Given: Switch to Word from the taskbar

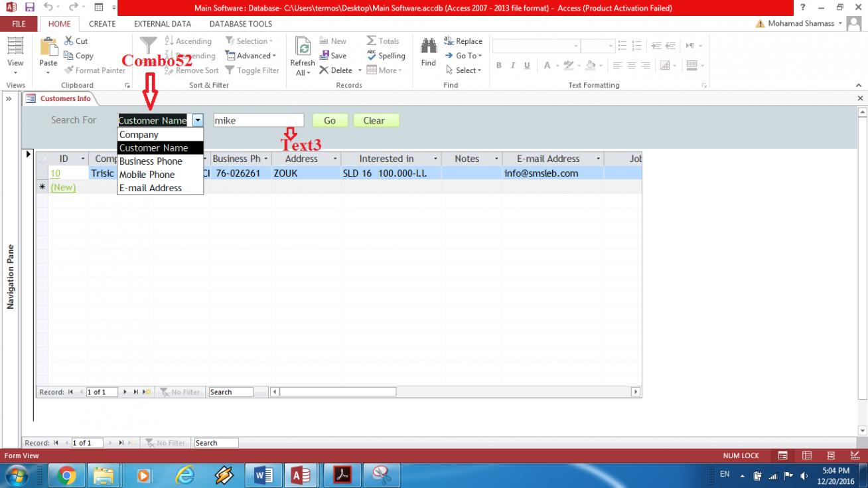Looking at the screenshot, I should point(263,475).
